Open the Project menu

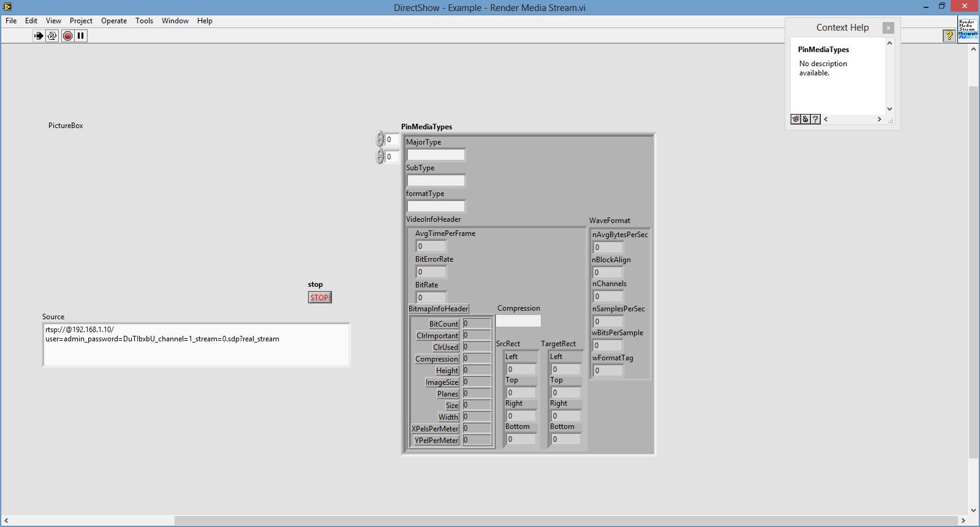[x=81, y=21]
